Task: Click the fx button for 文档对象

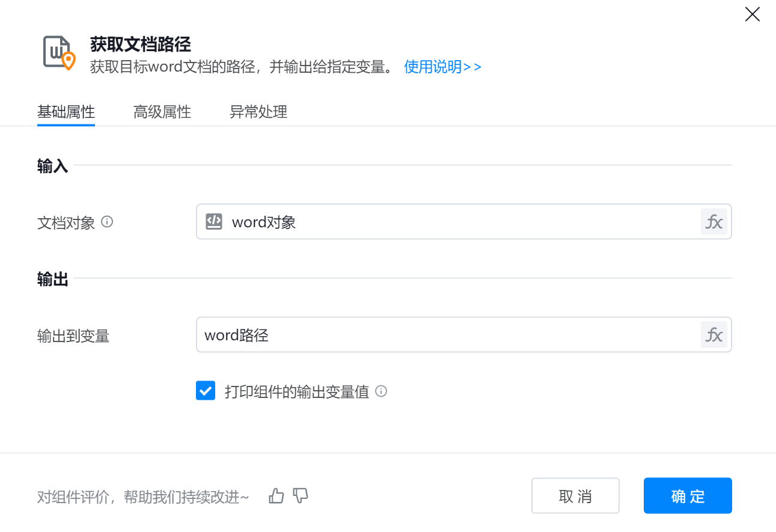Action: (713, 222)
